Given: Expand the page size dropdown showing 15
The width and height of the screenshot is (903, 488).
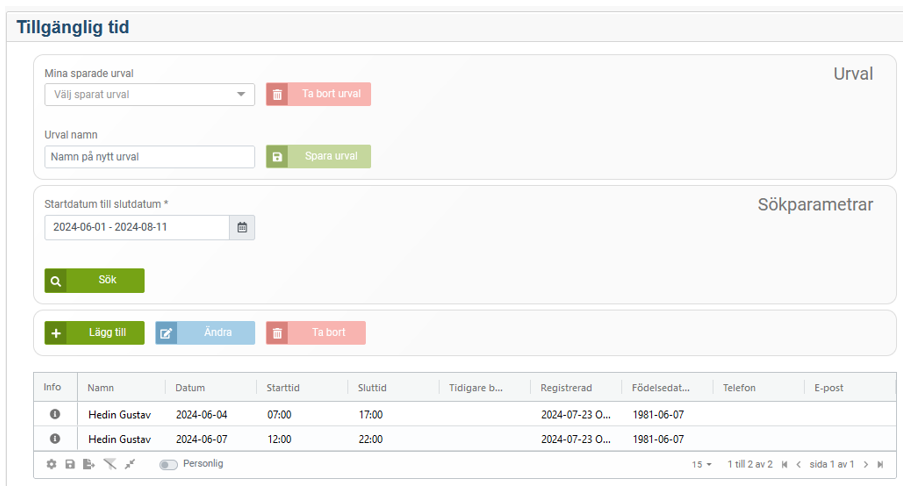Looking at the screenshot, I should [702, 465].
